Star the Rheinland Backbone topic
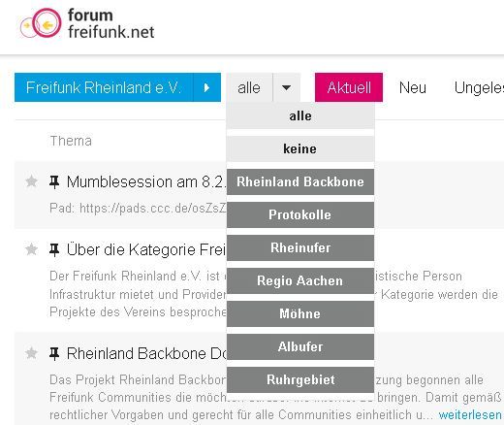 31,353
